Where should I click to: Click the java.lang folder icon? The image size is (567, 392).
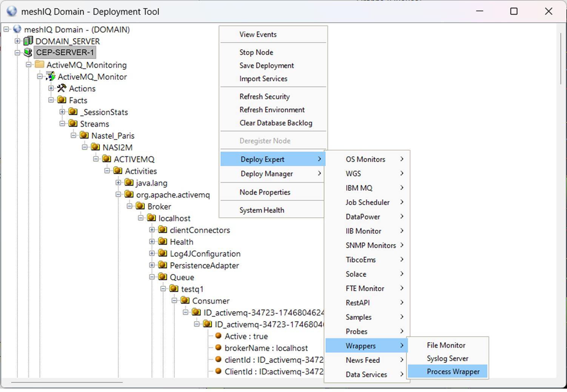(129, 182)
